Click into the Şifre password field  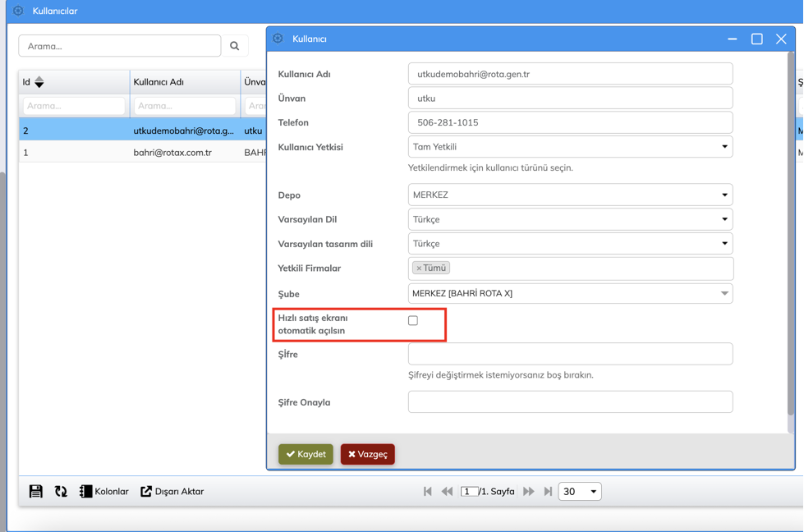click(570, 354)
